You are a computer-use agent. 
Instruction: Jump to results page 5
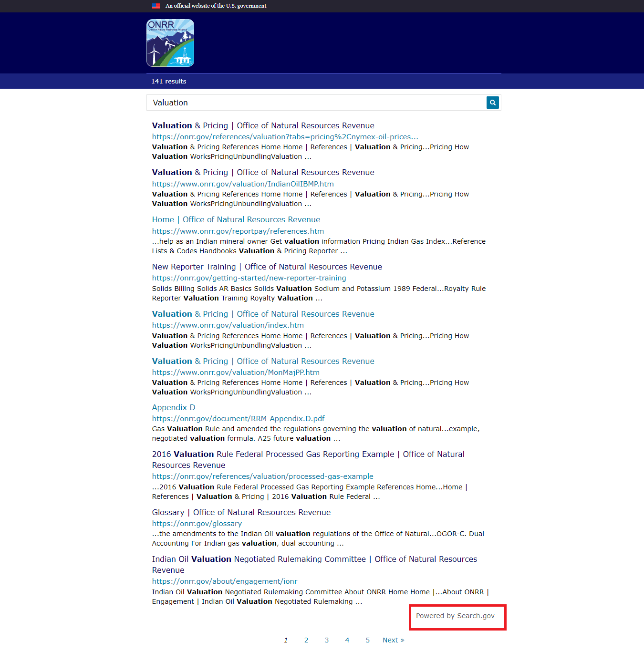point(368,640)
